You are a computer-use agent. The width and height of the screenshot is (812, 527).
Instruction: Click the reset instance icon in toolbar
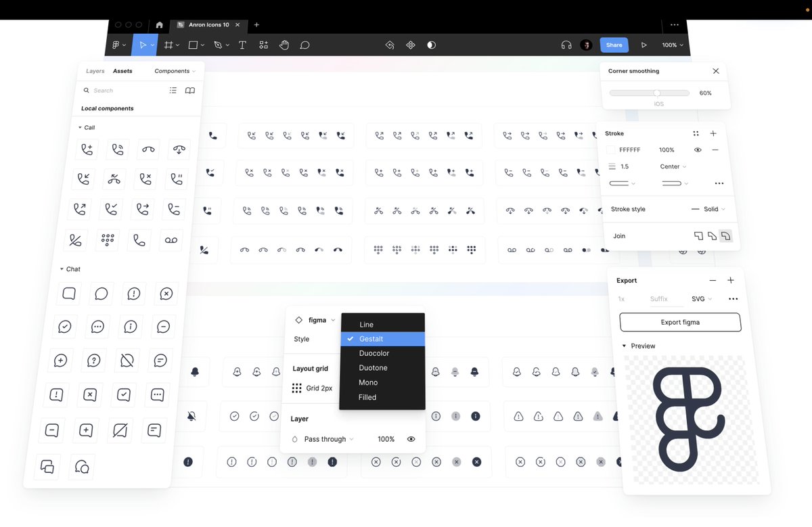390,45
